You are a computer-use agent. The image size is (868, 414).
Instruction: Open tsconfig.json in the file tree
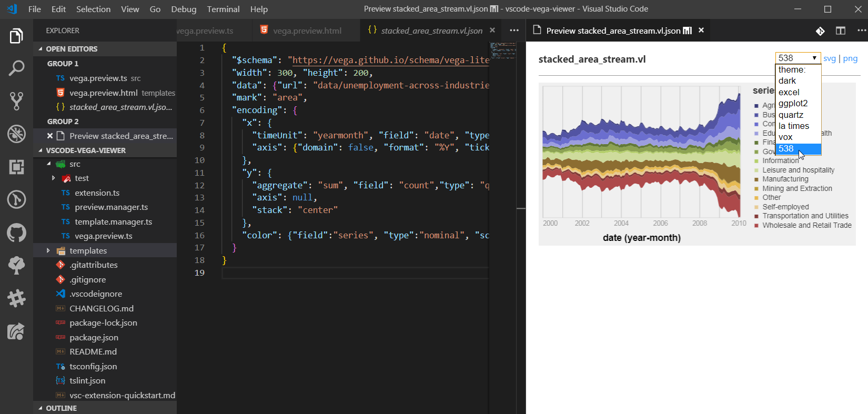[93, 367]
